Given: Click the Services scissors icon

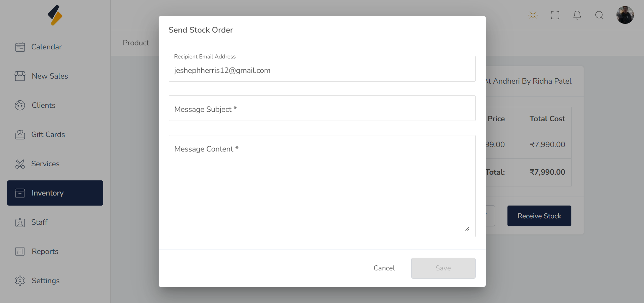Looking at the screenshot, I should pos(20,164).
